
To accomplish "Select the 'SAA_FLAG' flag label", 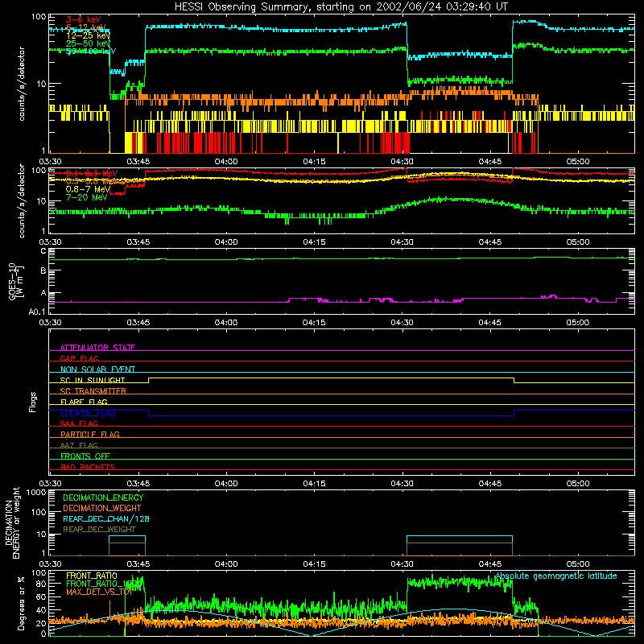I will click(x=79, y=423).
